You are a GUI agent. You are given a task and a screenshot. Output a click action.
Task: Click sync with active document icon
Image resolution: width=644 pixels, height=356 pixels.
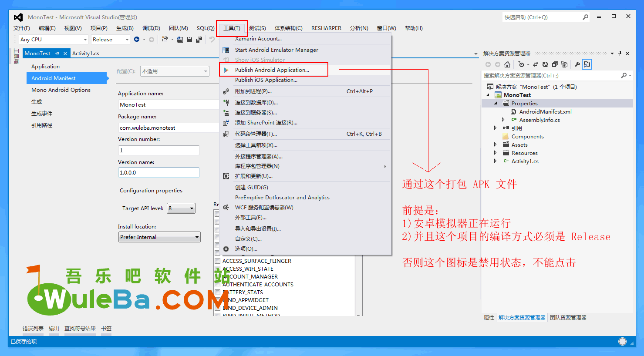[536, 64]
